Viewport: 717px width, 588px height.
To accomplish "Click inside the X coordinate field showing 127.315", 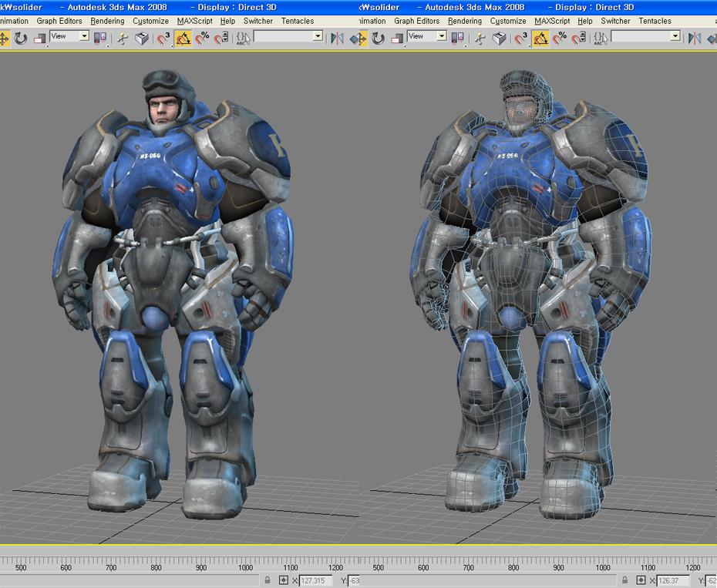I will [x=312, y=580].
